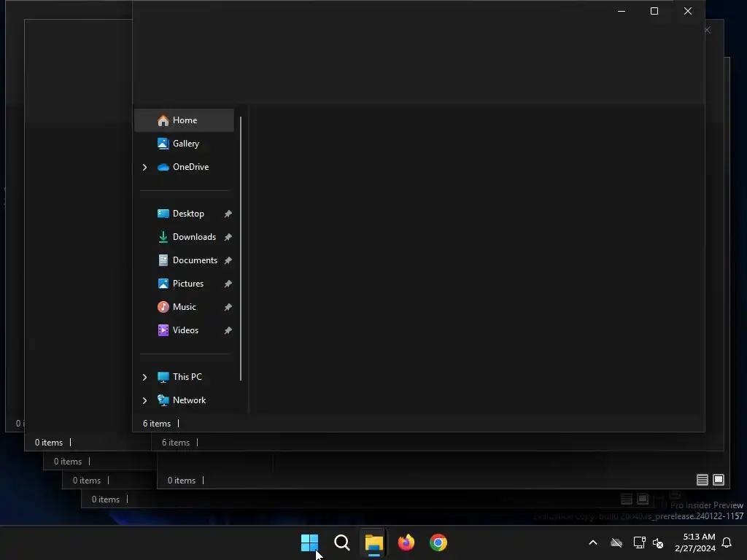
Task: Launch Firefox from the taskbar
Action: coord(406,542)
